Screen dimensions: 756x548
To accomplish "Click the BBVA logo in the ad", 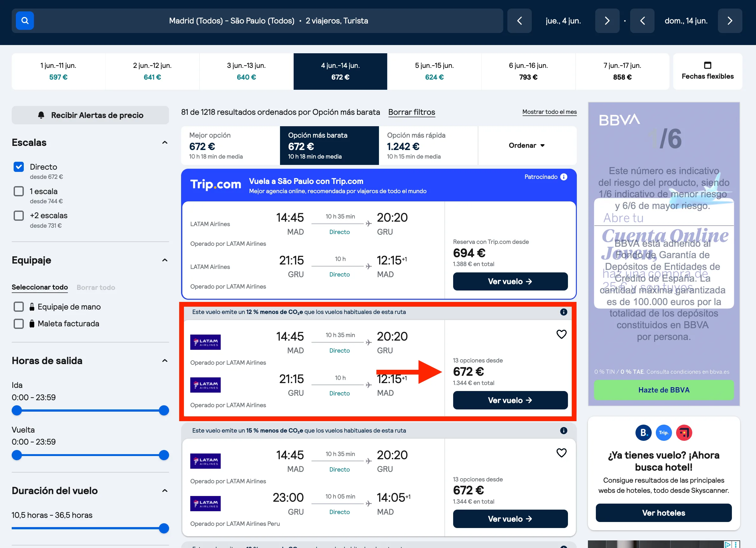I will tap(619, 120).
